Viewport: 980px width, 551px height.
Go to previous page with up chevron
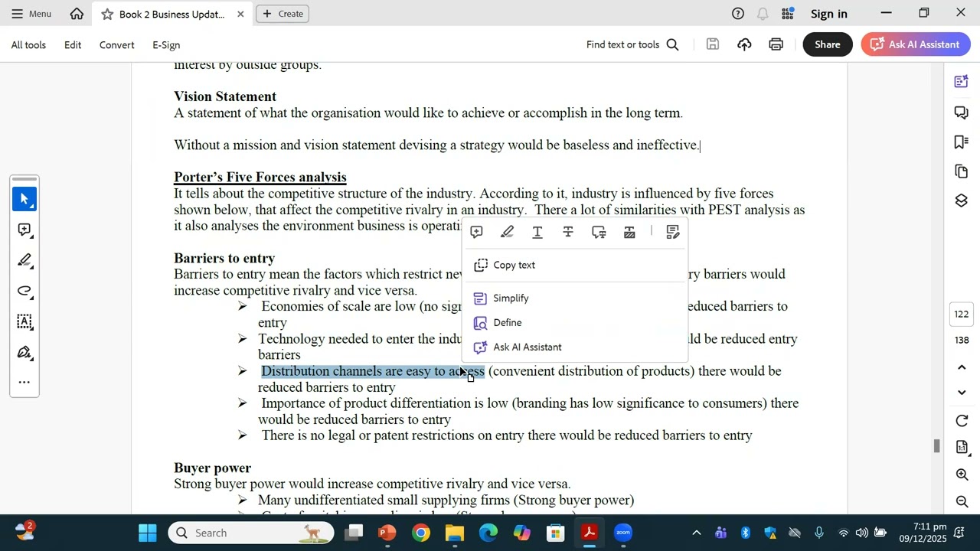pos(962,368)
